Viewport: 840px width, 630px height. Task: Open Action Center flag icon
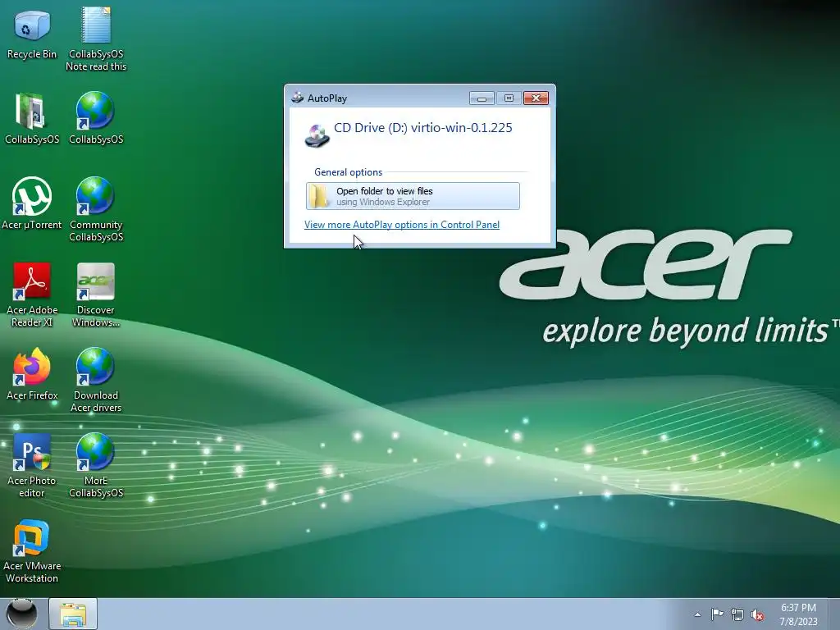click(717, 614)
